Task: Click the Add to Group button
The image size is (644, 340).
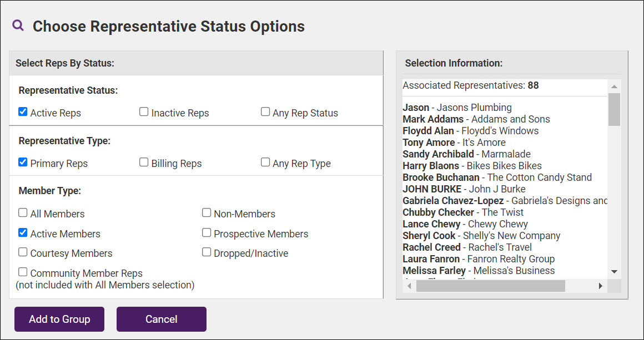Action: 59,319
